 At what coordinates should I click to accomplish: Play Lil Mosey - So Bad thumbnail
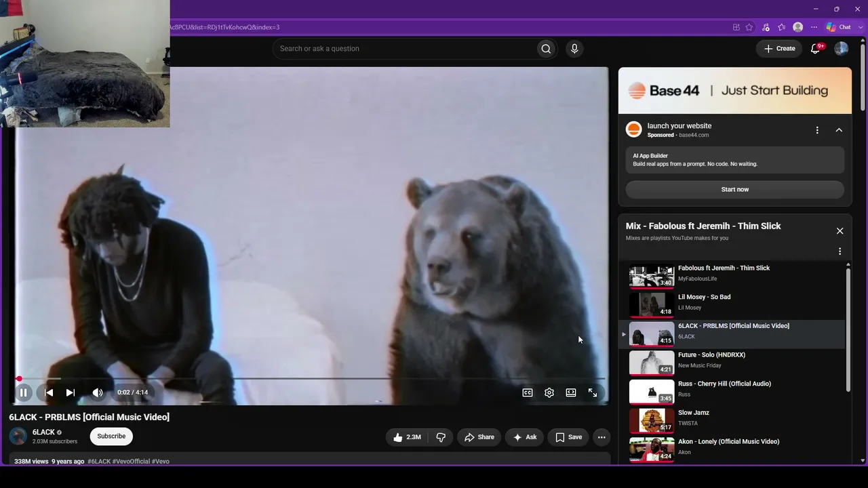652,305
